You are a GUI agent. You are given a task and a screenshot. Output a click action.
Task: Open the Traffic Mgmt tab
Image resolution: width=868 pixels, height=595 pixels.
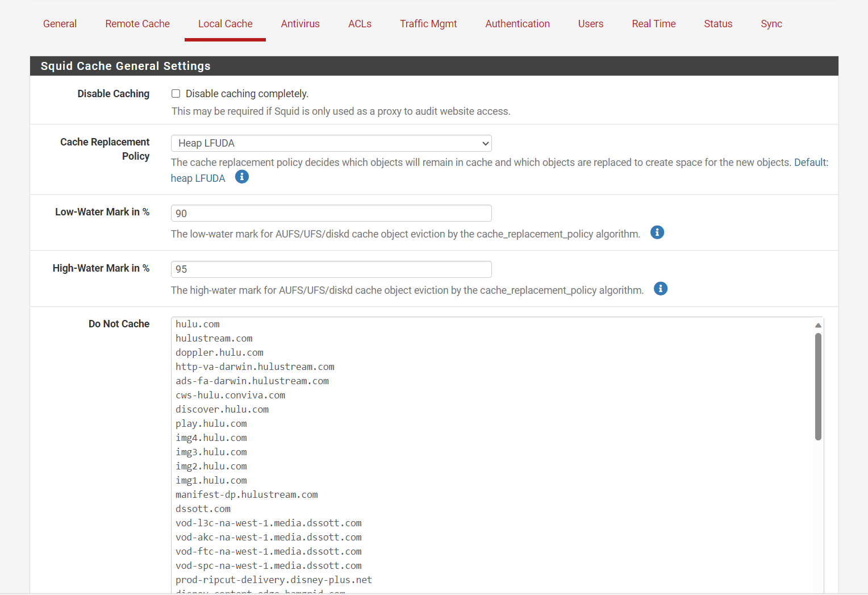point(428,24)
